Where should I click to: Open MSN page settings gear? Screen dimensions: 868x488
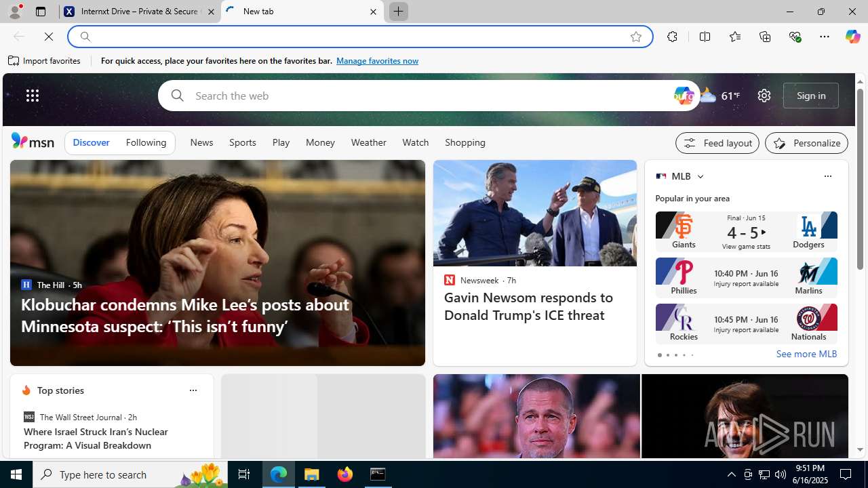(764, 96)
